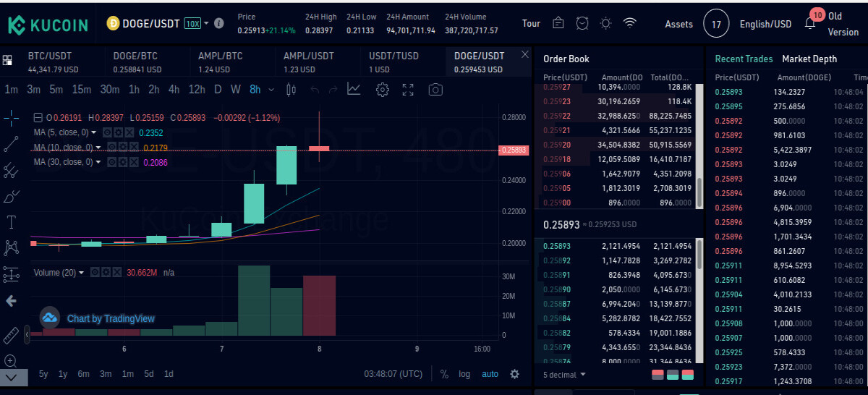The image size is (868, 395).
Task: Open the Market Depth tab
Action: [x=809, y=59]
